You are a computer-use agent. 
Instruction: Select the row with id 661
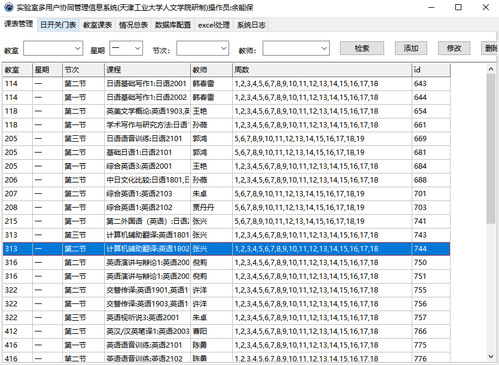[226, 125]
